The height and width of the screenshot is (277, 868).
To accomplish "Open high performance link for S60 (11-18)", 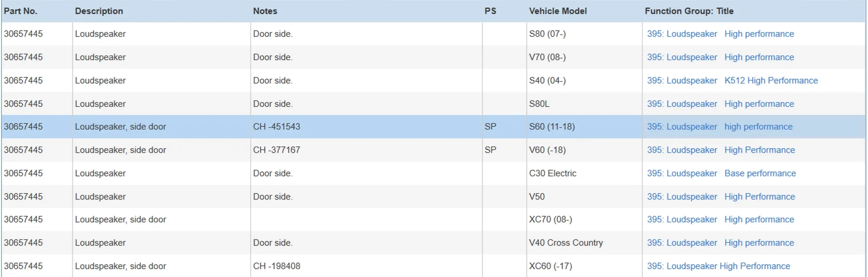I will click(758, 127).
